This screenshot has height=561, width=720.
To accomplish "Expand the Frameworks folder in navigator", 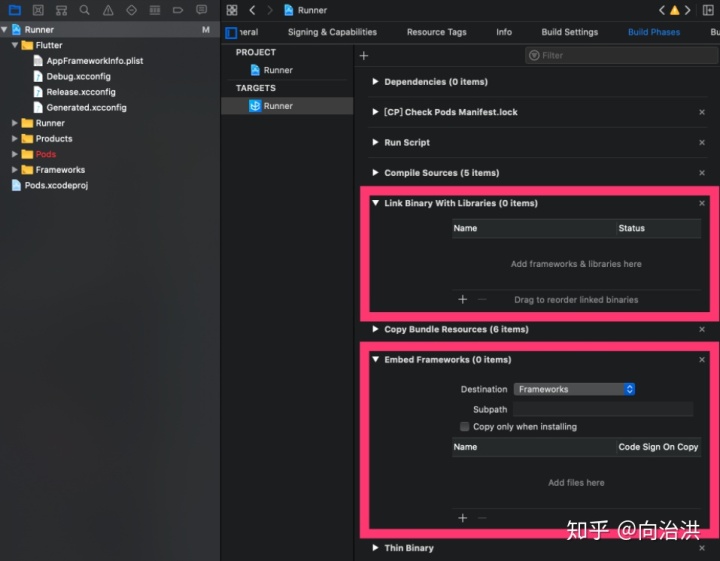I will coord(15,170).
